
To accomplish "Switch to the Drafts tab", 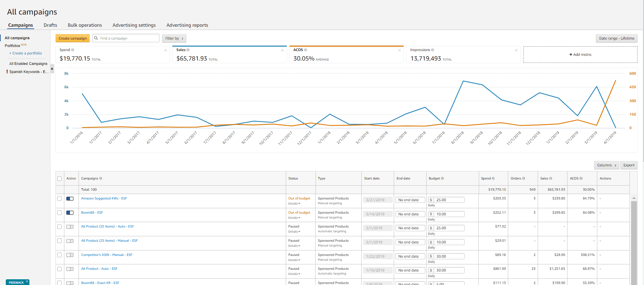I will [50, 25].
